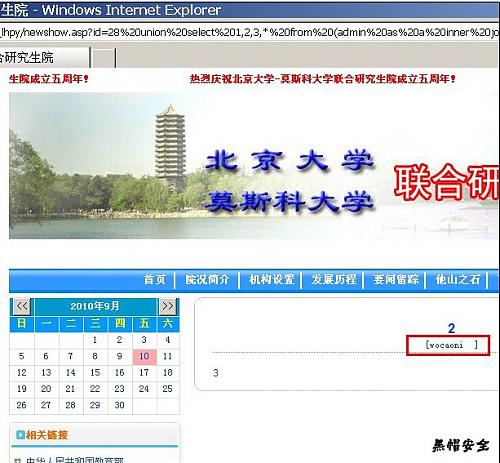Select the 研究生院 browser tab
Viewport: 500px width, 463px height.
tap(45, 58)
